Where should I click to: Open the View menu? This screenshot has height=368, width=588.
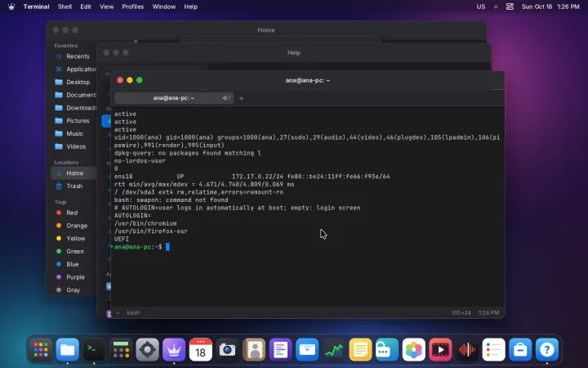(106, 7)
